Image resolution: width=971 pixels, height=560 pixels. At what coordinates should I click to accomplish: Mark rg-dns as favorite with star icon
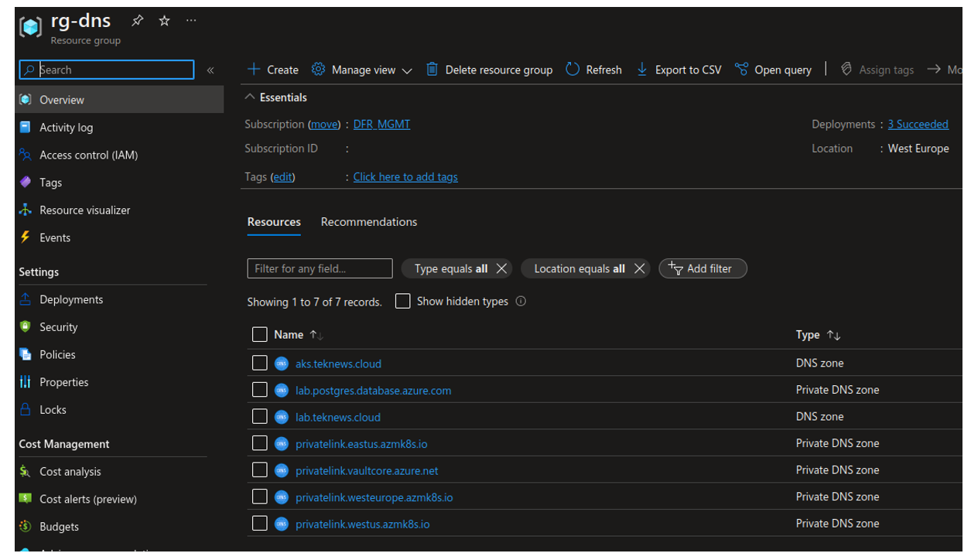click(x=164, y=21)
